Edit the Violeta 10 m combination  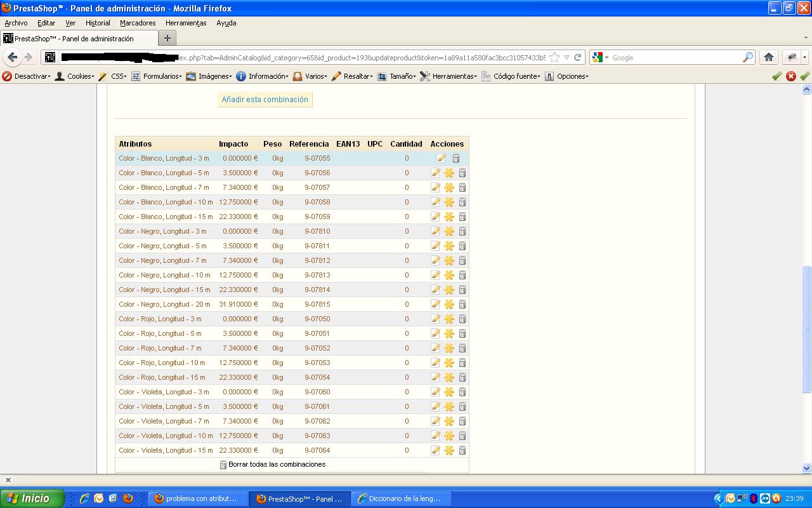click(436, 436)
